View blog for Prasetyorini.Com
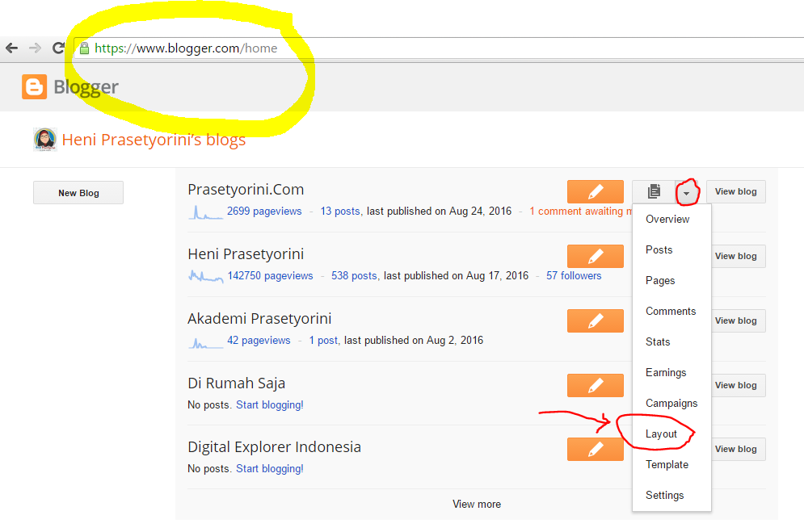The height and width of the screenshot is (532, 804). (x=736, y=191)
